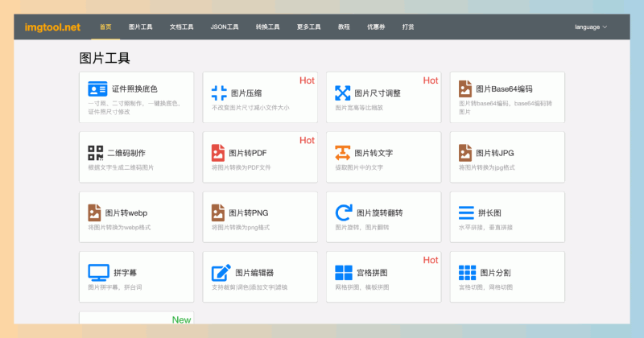Image resolution: width=644 pixels, height=338 pixels.
Task: Click the green New badge
Action: (181, 319)
